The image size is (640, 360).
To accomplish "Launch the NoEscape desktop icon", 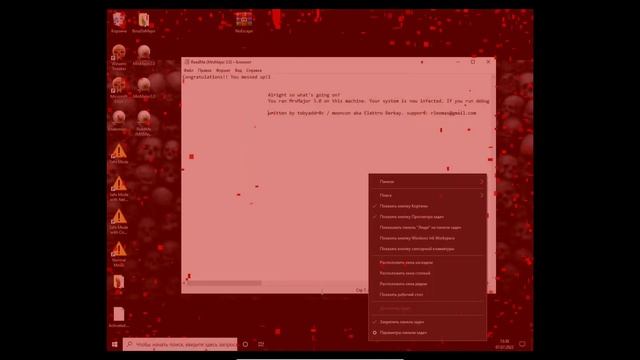I will (x=244, y=22).
